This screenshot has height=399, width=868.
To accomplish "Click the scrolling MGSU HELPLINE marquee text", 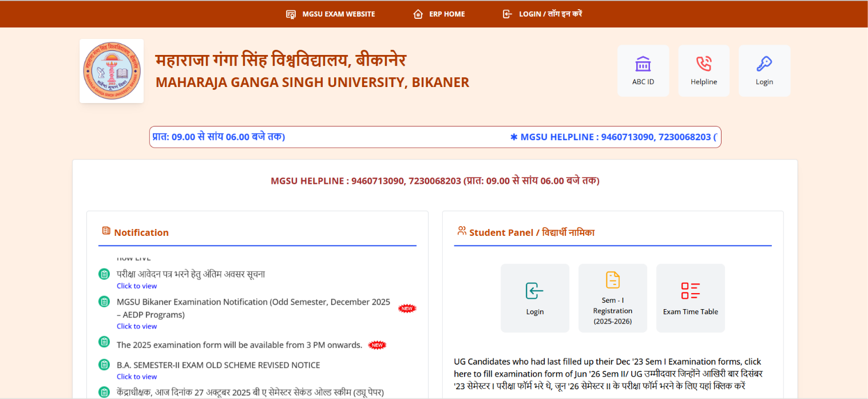I will pyautogui.click(x=615, y=137).
